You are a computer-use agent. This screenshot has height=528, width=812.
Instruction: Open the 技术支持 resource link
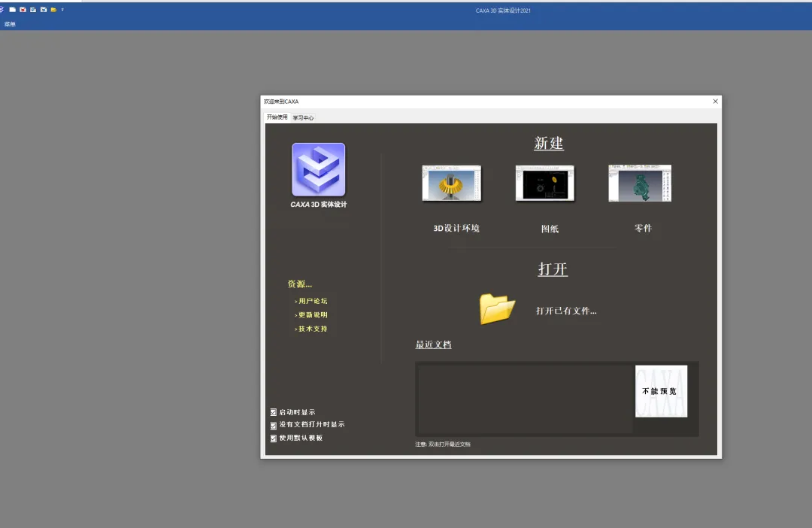311,329
